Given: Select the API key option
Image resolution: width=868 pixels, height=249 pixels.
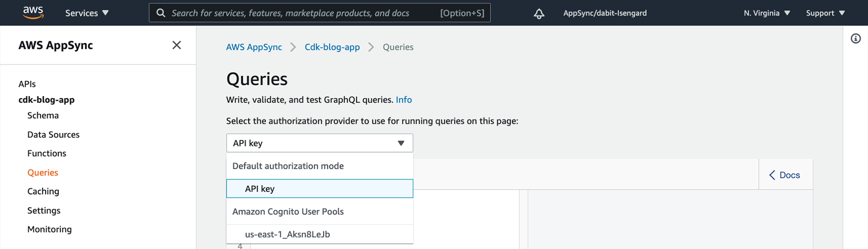Looking at the screenshot, I should click(319, 189).
